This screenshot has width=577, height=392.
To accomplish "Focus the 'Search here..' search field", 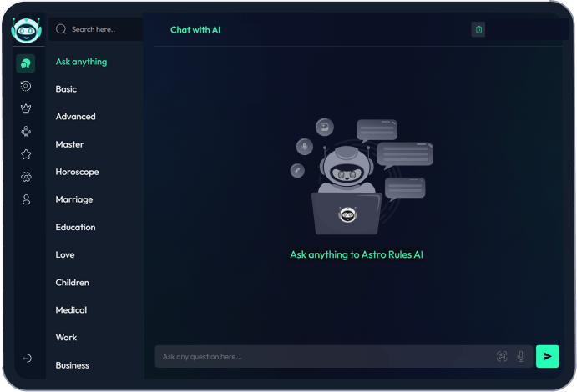I will click(x=100, y=29).
